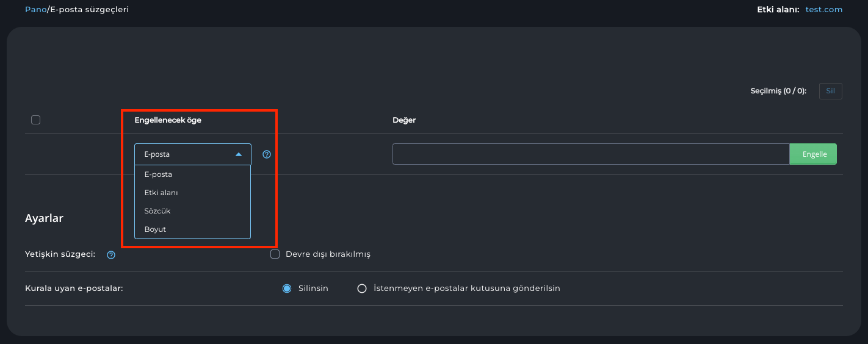The height and width of the screenshot is (344, 868).
Task: Select the Boyut option in the list
Action: point(155,229)
